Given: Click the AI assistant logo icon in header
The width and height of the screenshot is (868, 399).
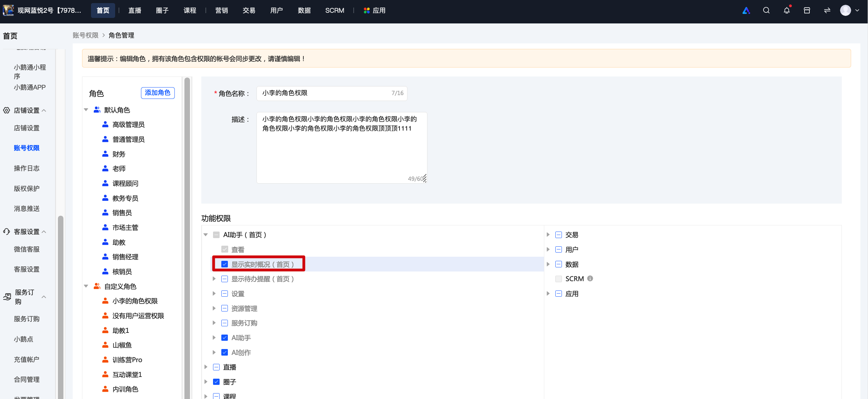Looking at the screenshot, I should pos(746,10).
